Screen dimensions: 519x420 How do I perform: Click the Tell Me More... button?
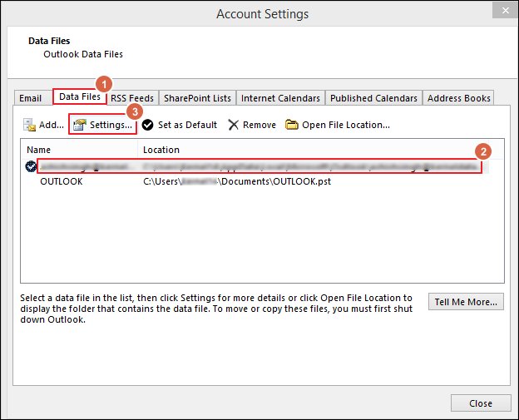[466, 302]
